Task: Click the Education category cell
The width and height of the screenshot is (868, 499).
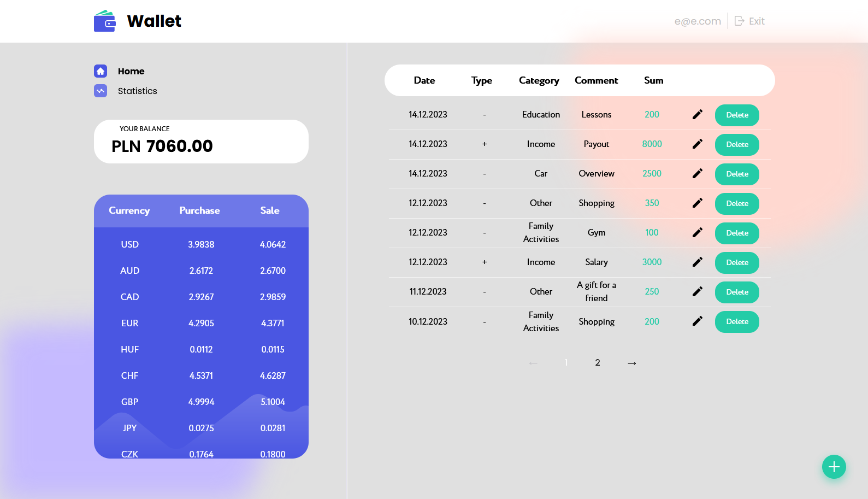Action: pos(541,115)
